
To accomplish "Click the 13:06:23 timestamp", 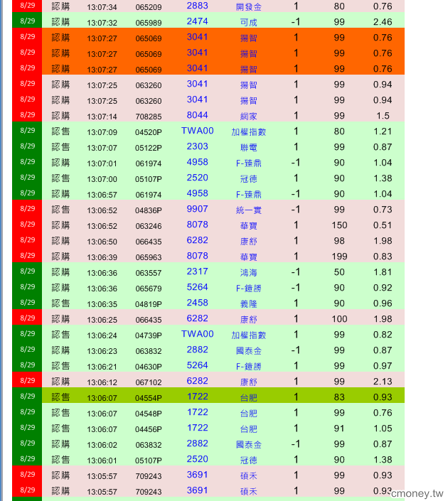I will tap(102, 352).
